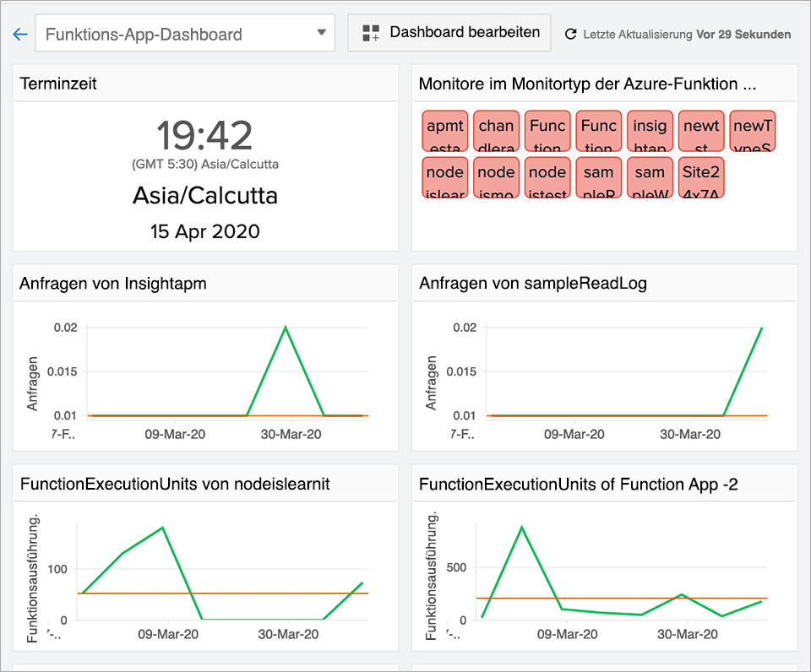Open the Site24x7A monitor tile
The image size is (811, 672).
[x=700, y=177]
